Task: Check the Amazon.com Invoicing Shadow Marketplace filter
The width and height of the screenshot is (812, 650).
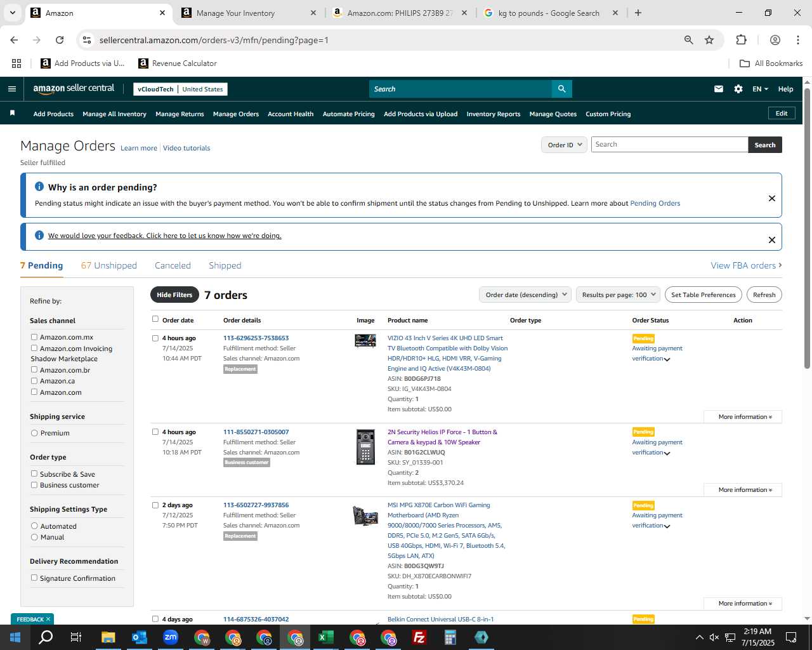Action: [34, 348]
